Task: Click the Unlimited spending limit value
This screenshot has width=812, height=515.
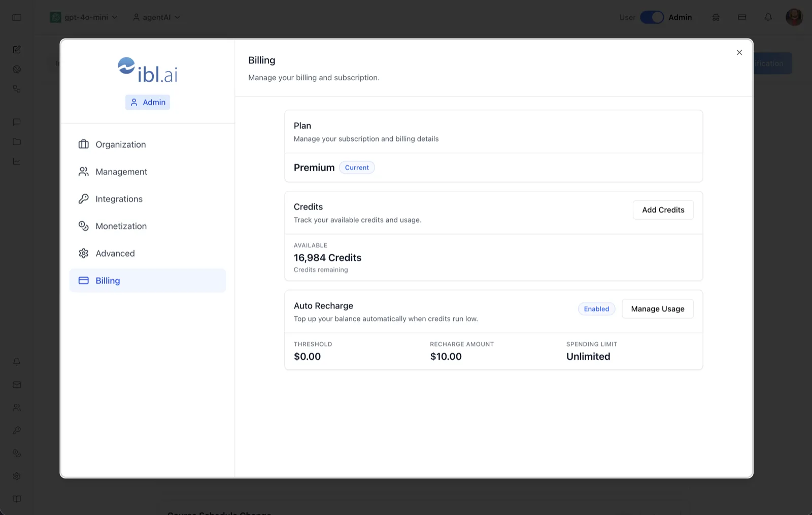Action: click(x=588, y=357)
